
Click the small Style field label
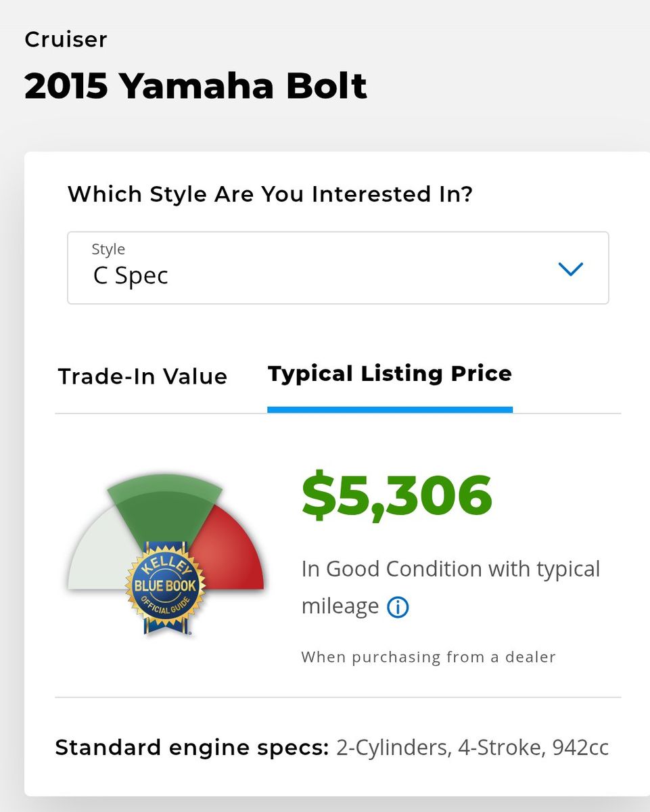tap(108, 249)
